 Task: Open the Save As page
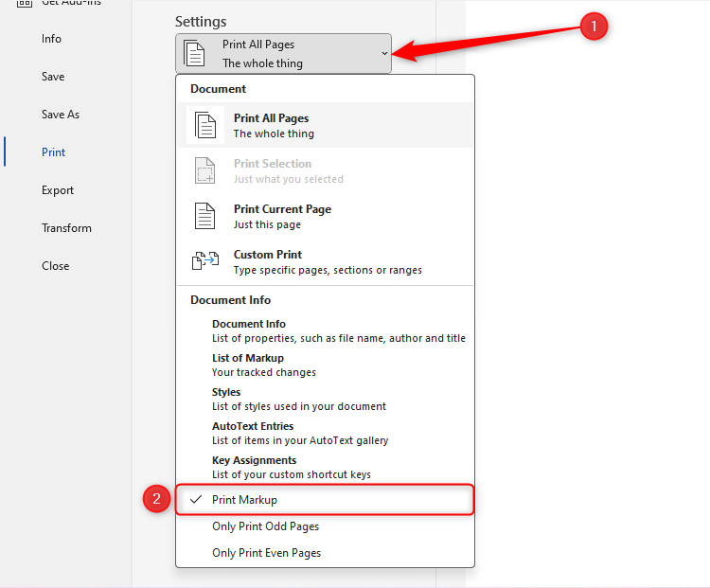pyautogui.click(x=61, y=115)
